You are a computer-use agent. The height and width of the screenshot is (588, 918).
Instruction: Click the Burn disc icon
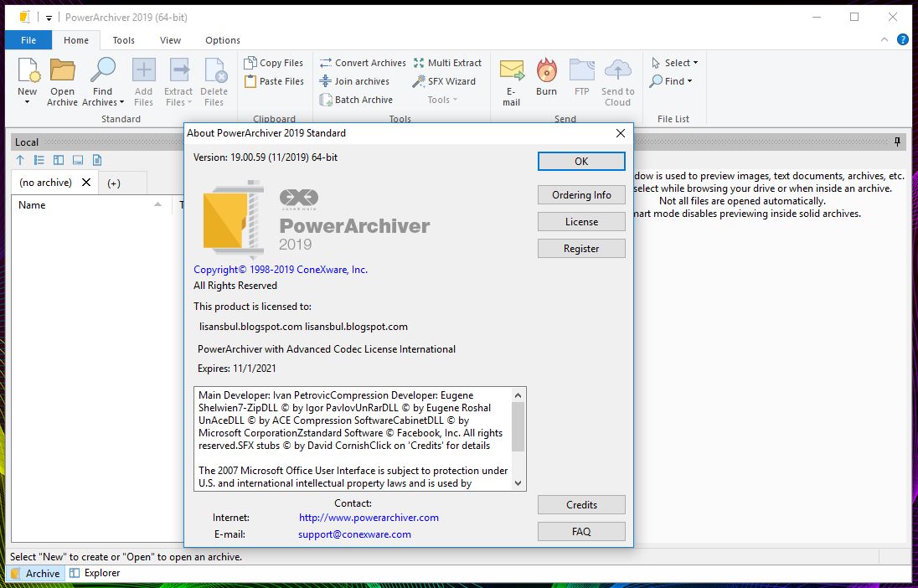click(x=546, y=70)
